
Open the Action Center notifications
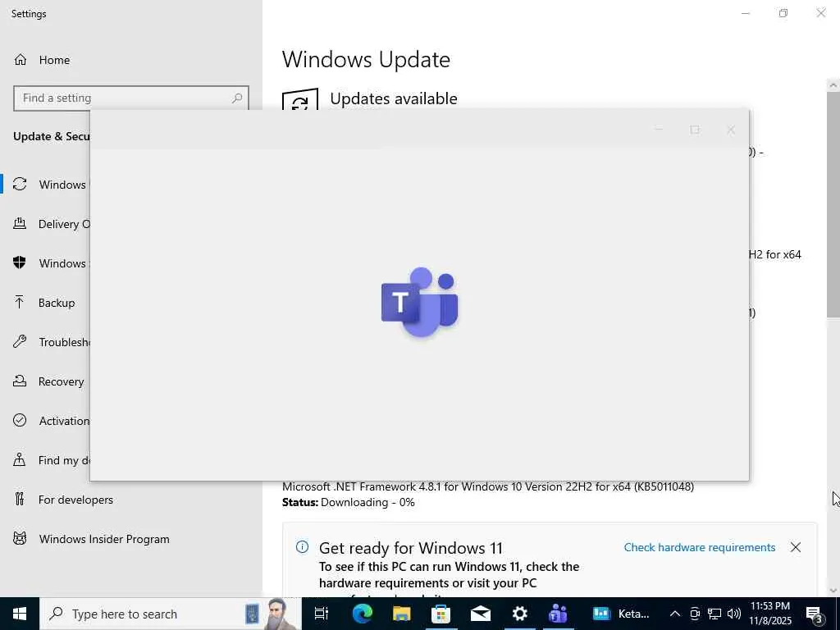point(815,614)
